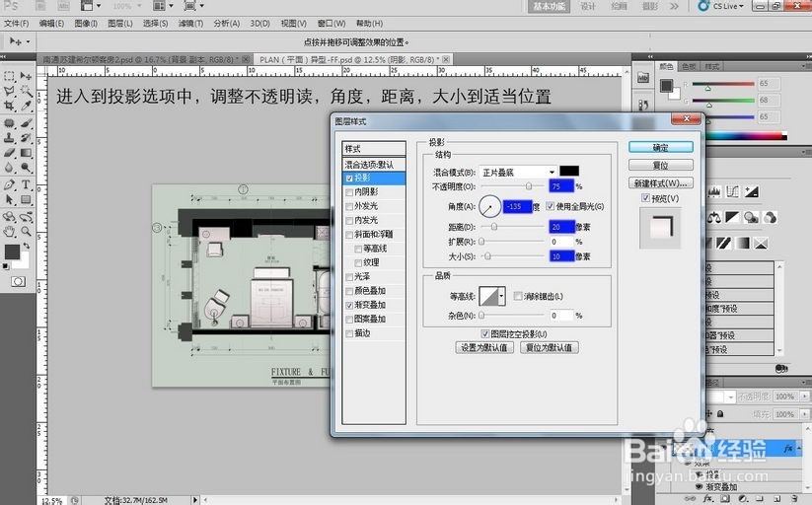Open the 混合模式 blend mode dropdown
The height and width of the screenshot is (505, 812).
(518, 172)
